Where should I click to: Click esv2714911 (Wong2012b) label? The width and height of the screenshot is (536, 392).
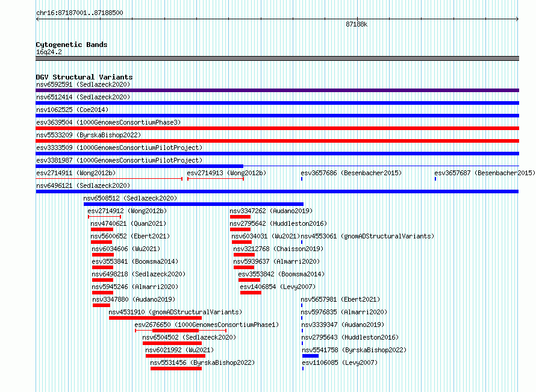[x=76, y=173]
